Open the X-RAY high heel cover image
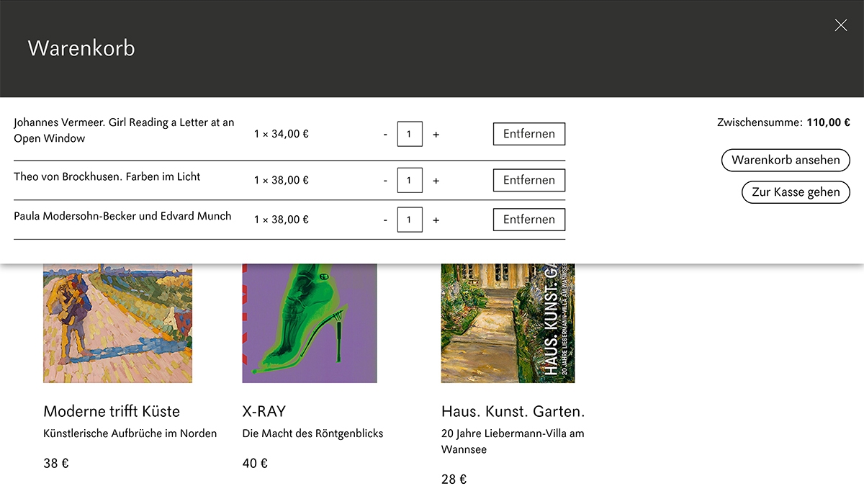Screen dimensions: 864x504 click(310, 323)
